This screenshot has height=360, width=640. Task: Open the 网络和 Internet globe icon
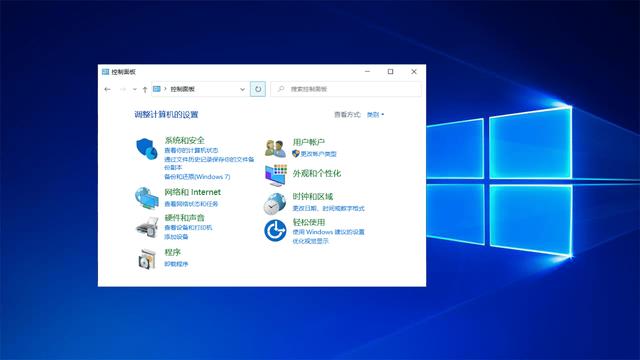coord(147,198)
